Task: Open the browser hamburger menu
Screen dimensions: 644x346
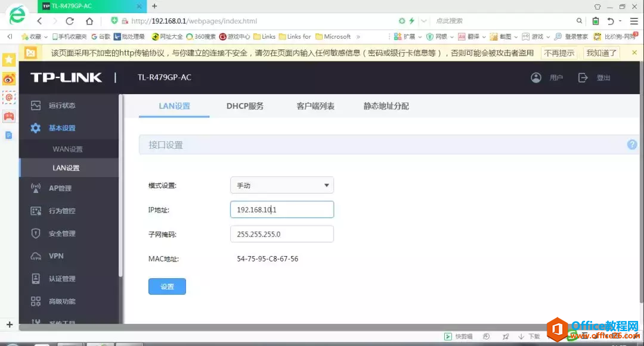Action: pyautogui.click(x=634, y=21)
